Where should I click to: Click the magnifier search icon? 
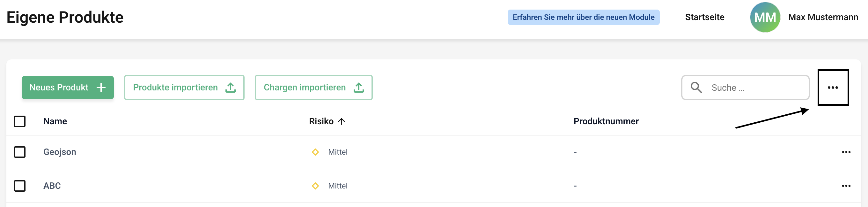coord(696,88)
